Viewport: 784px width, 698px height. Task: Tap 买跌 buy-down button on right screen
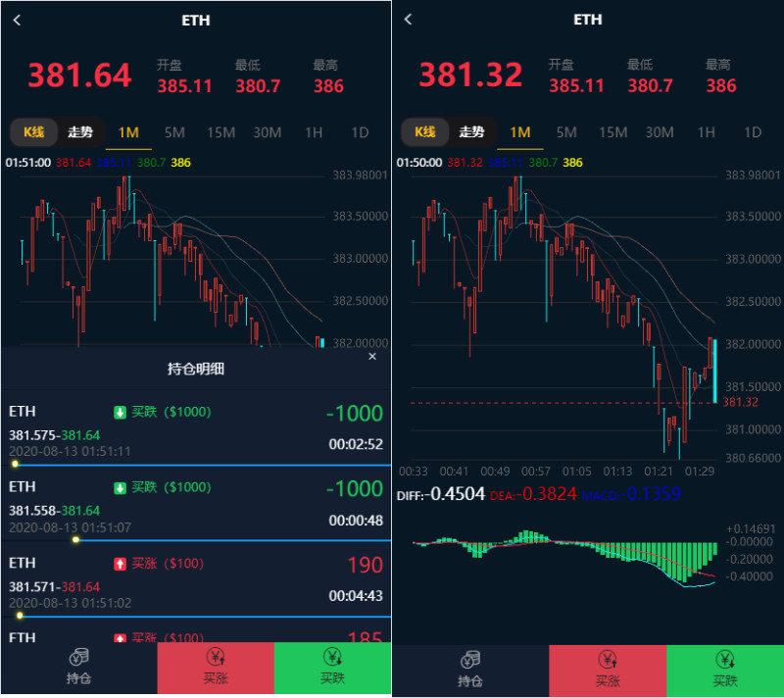coord(725,670)
